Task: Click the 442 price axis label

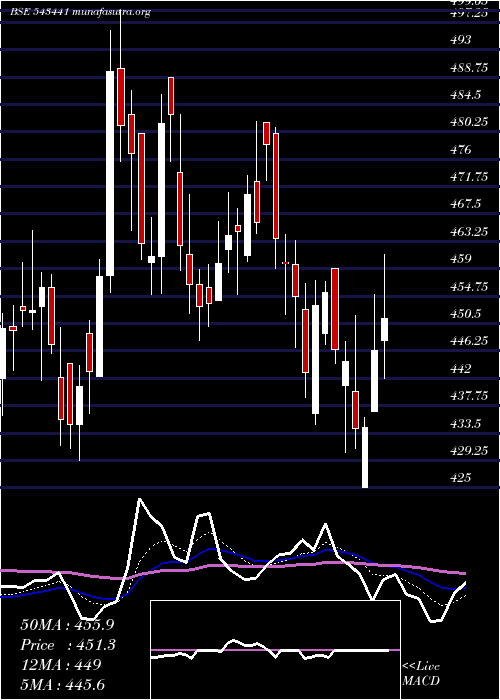Action: pyautogui.click(x=461, y=369)
